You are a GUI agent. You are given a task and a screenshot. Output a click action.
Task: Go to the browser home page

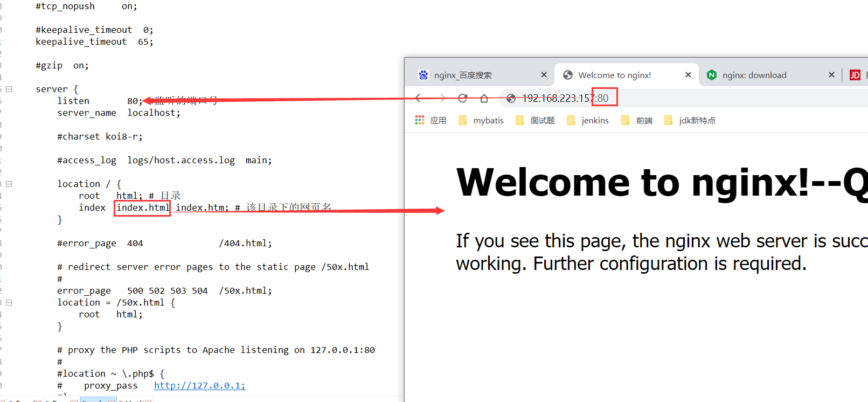click(x=484, y=98)
